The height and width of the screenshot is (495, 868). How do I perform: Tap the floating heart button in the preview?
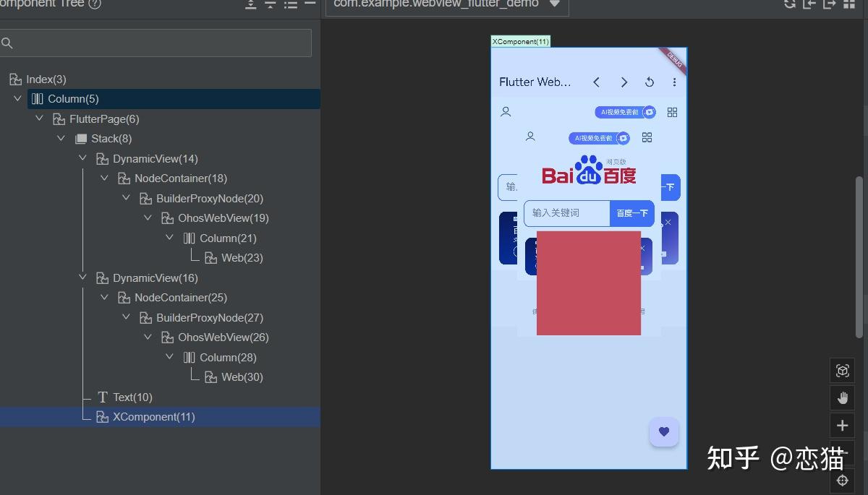click(x=664, y=432)
